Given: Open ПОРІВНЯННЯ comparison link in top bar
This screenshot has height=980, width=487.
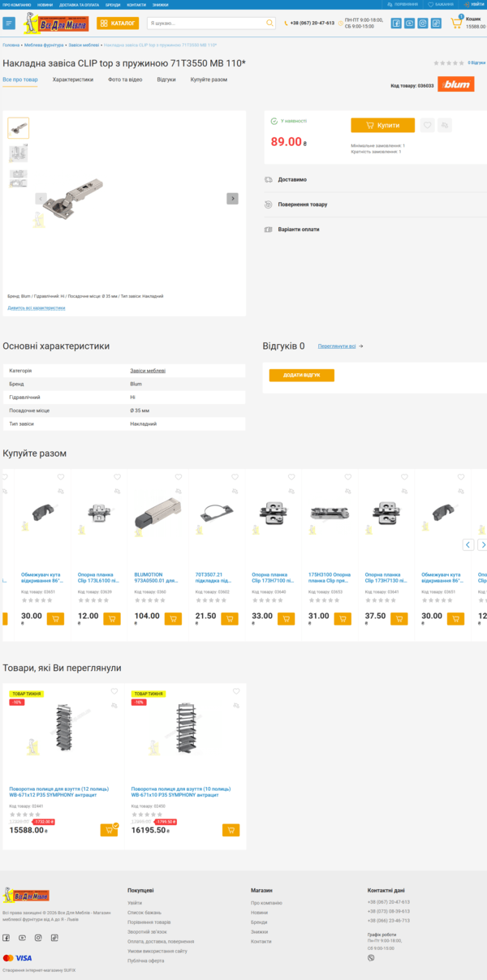Looking at the screenshot, I should 403,4.
